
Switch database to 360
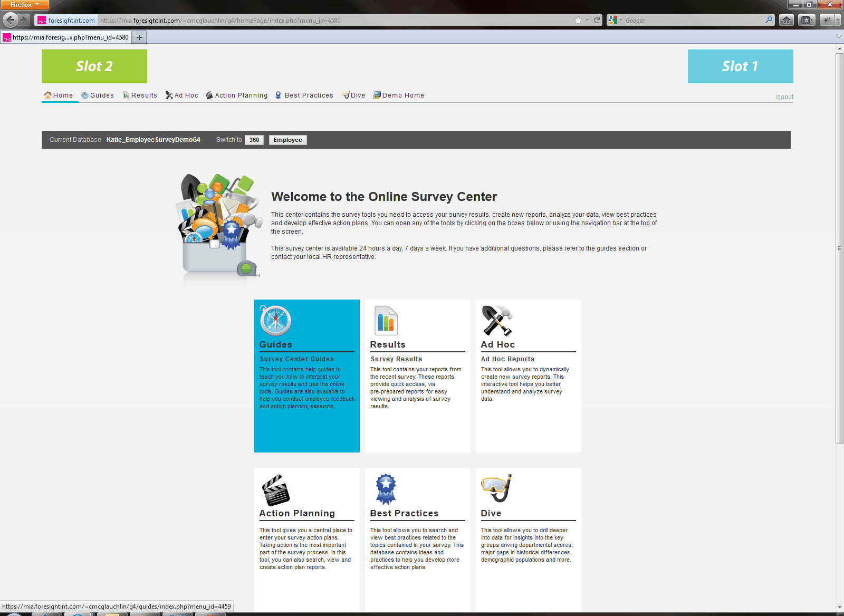(254, 140)
